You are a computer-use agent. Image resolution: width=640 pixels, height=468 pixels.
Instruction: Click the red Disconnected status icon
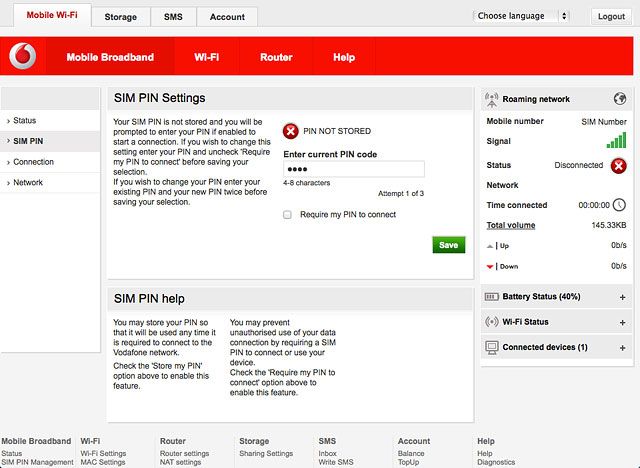point(618,166)
